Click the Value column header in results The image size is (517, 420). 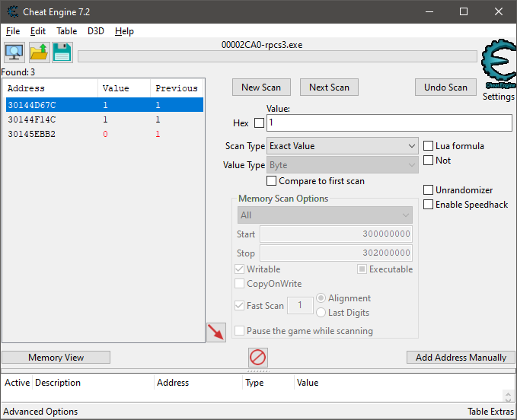[x=124, y=88]
